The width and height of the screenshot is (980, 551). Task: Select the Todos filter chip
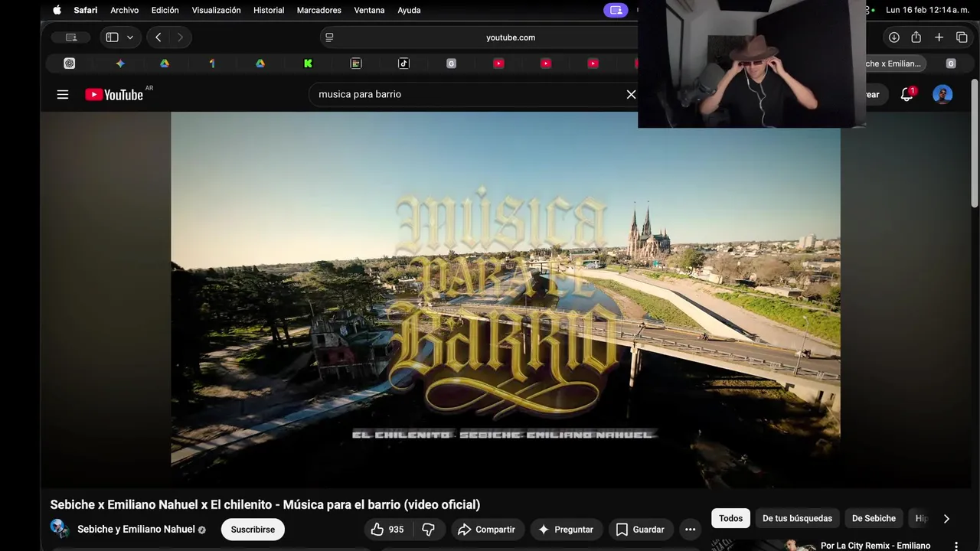[730, 518]
